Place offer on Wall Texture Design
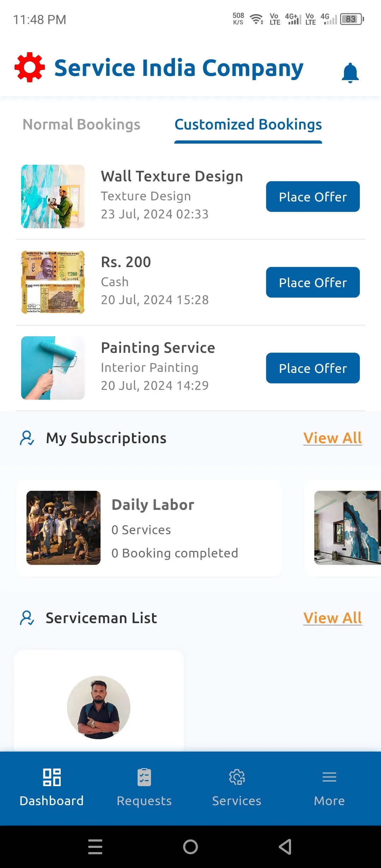Screen dimensions: 381x868 (313, 197)
